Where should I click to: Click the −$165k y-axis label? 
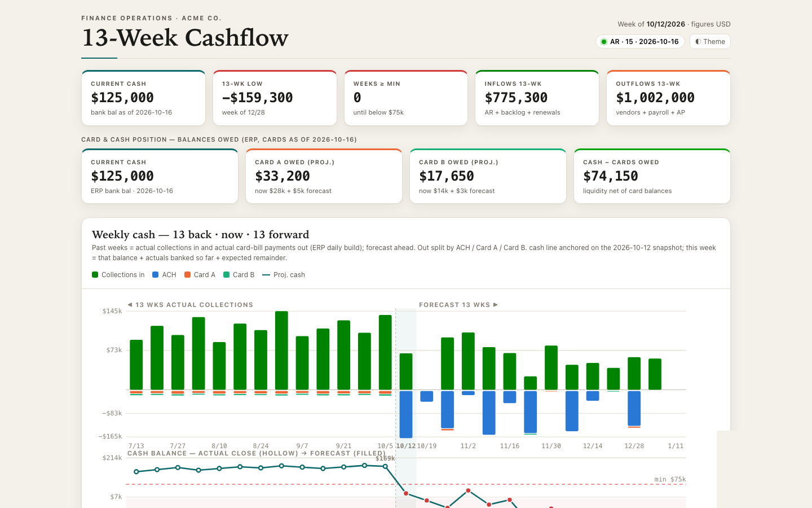coord(111,436)
